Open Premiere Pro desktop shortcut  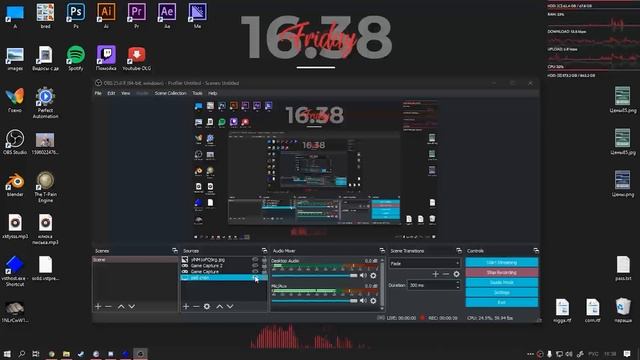point(137,16)
